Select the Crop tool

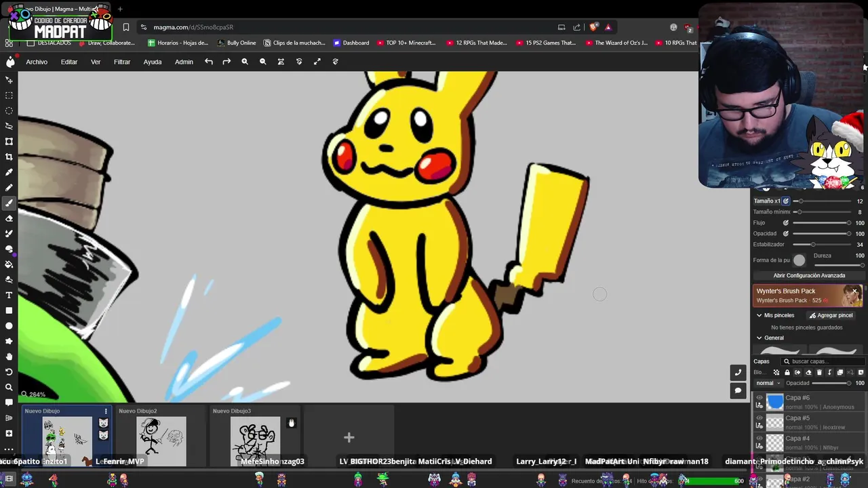click(x=9, y=157)
